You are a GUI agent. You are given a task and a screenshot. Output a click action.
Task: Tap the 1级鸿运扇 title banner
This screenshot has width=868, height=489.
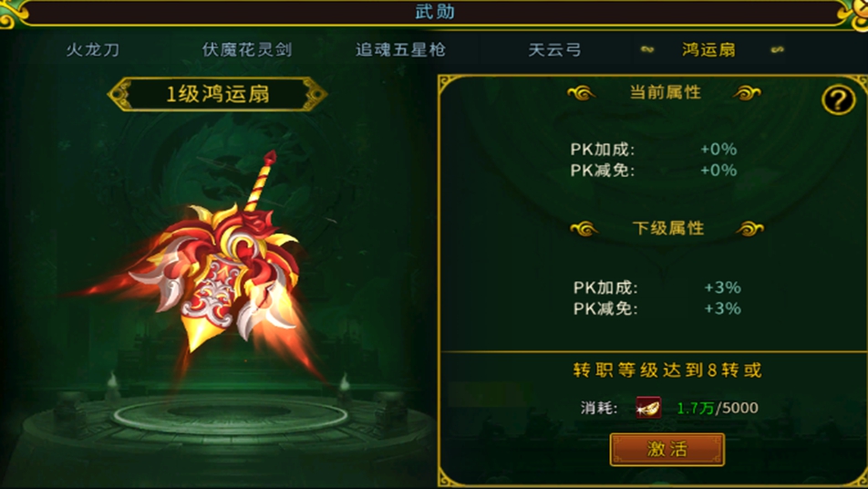pyautogui.click(x=217, y=94)
